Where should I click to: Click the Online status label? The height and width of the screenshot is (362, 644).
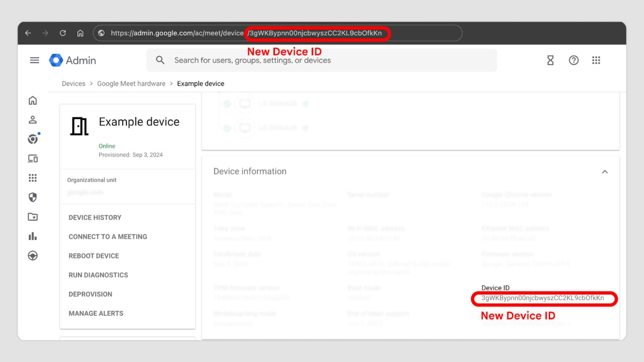point(107,146)
